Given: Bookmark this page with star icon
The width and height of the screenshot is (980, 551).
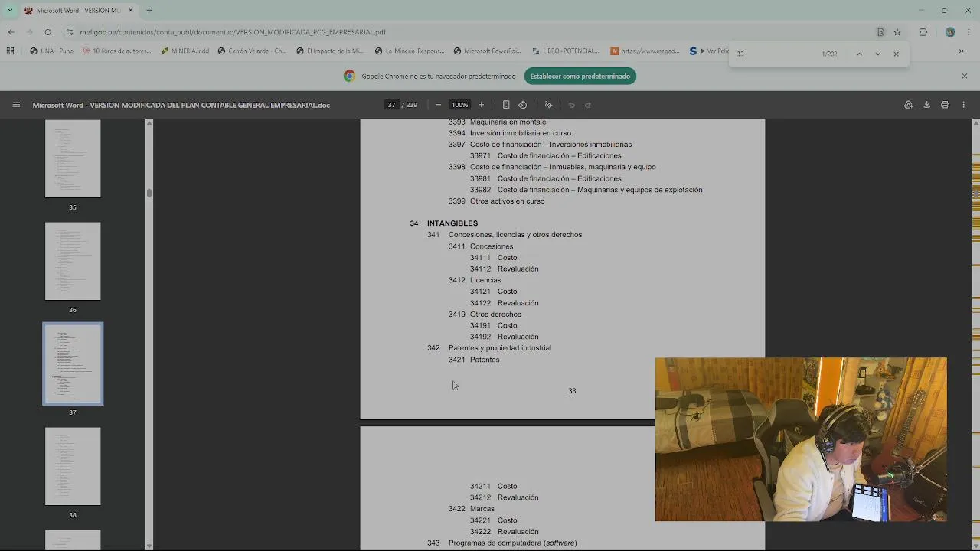Looking at the screenshot, I should point(897,32).
